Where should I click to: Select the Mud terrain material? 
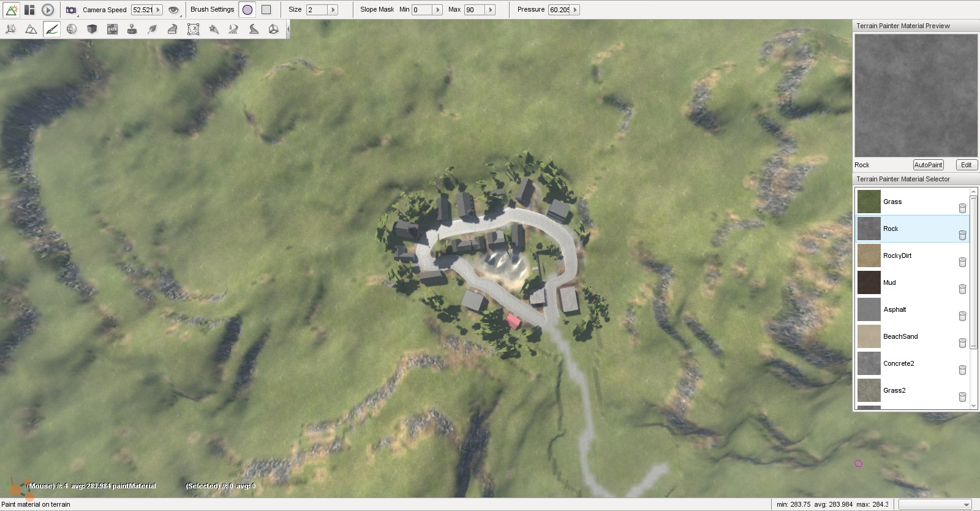[912, 282]
